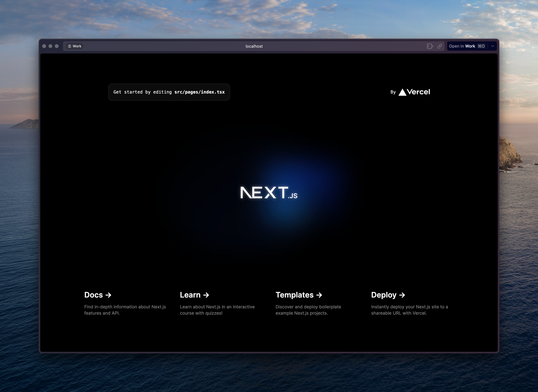Click 'Learn about Next.js in an interactive' text
Image resolution: width=538 pixels, height=392 pixels.
coord(217,307)
